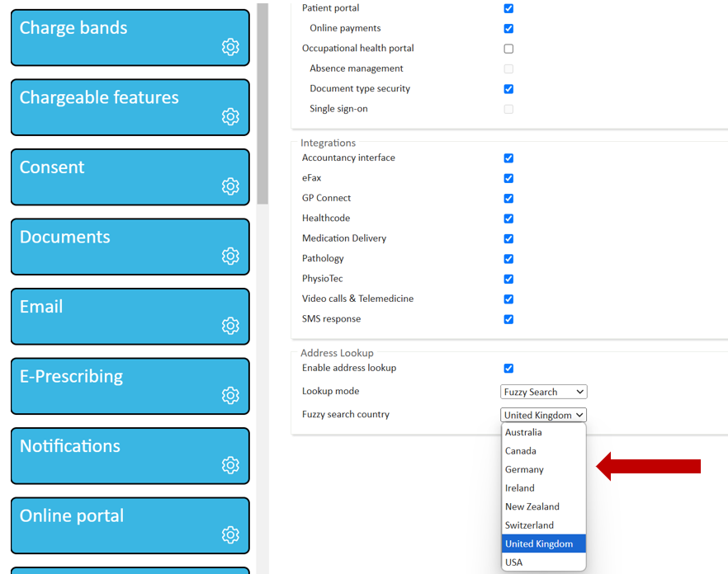Open the Charge bands tile
Image resolution: width=728 pixels, height=574 pixels.
[x=116, y=37]
